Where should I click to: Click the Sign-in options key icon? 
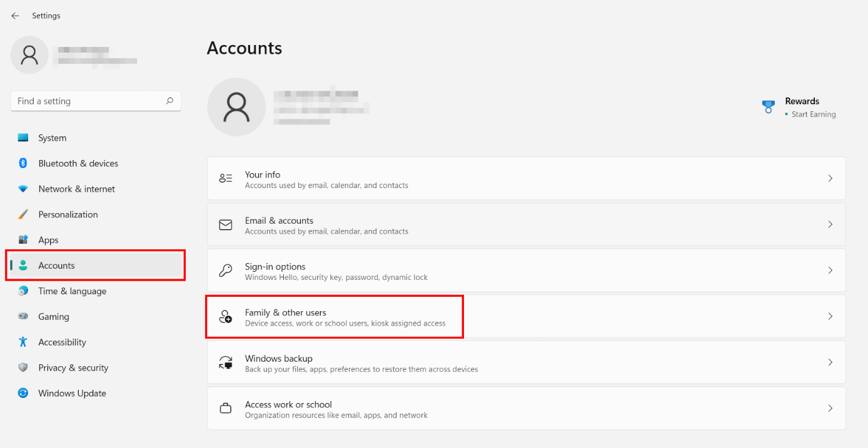tap(226, 271)
